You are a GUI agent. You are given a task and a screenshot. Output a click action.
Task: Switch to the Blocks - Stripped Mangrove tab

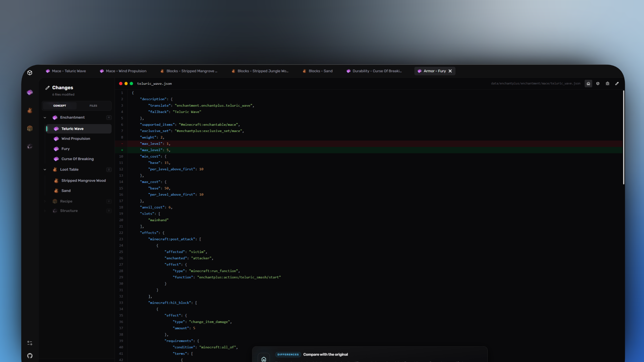[189, 71]
